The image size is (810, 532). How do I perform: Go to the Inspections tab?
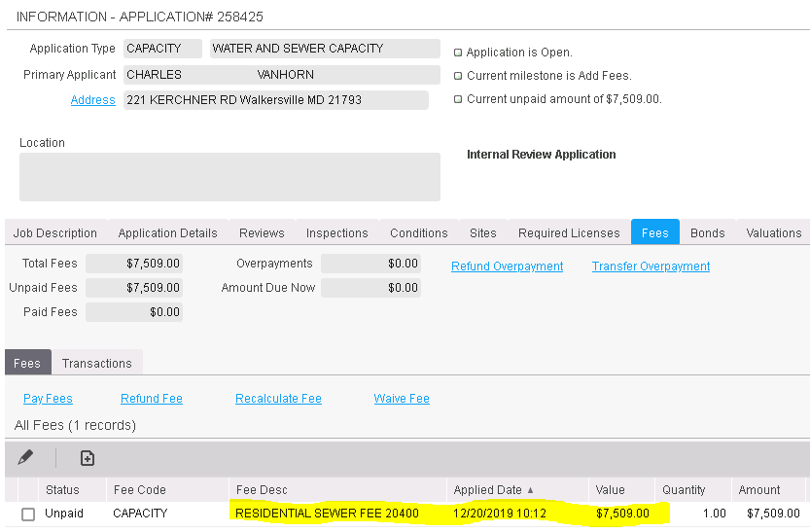pos(336,233)
